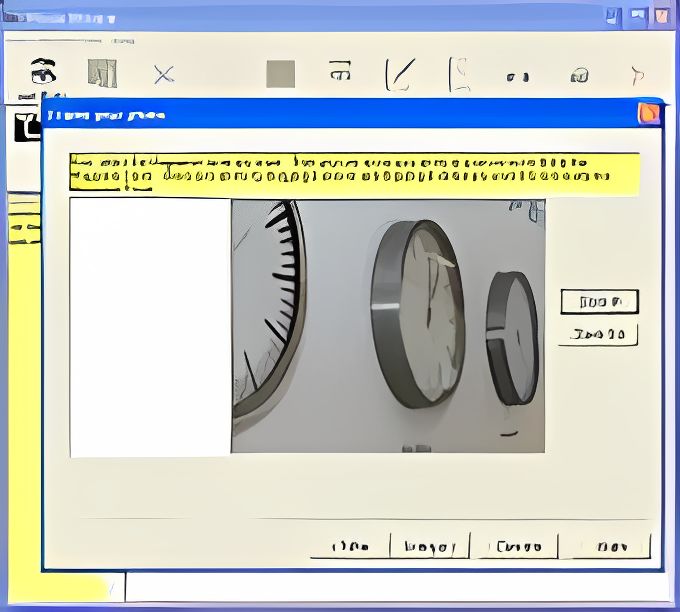Click the upper button right of the clock image

tap(599, 301)
